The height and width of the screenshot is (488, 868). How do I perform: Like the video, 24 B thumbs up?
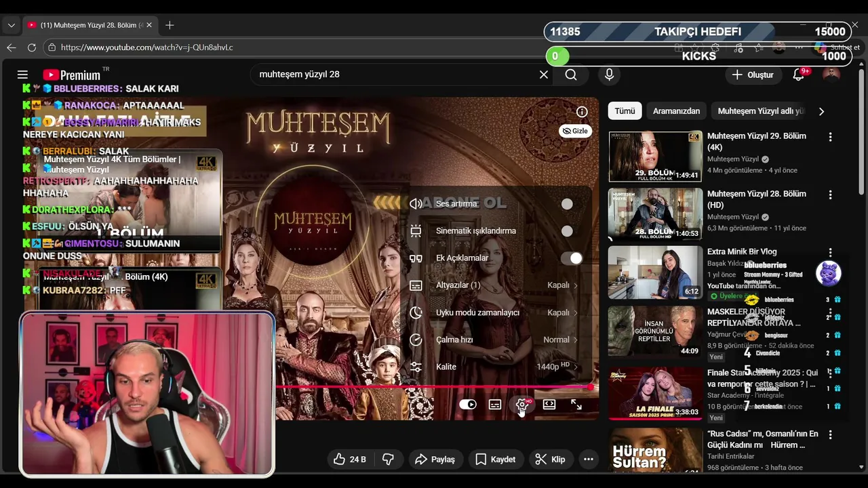pyautogui.click(x=350, y=459)
